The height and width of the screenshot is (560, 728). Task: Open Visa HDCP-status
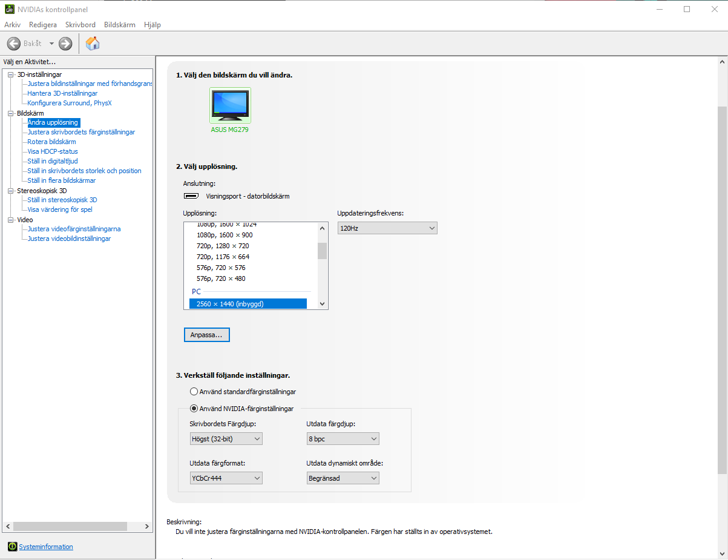(x=53, y=151)
